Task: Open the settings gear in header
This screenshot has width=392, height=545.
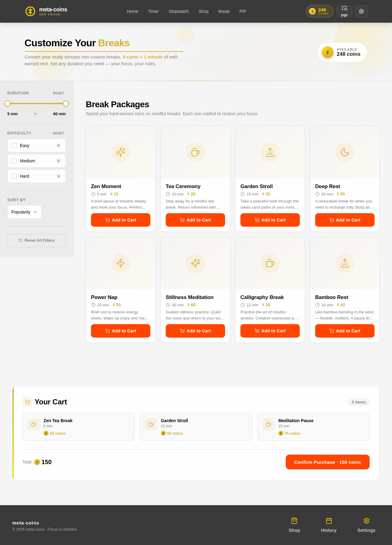Action: click(x=361, y=11)
